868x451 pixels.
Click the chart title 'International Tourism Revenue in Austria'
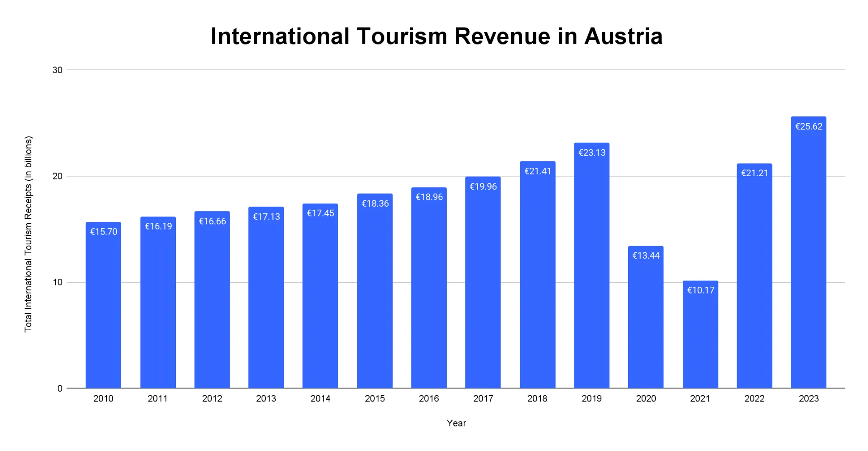(x=437, y=36)
